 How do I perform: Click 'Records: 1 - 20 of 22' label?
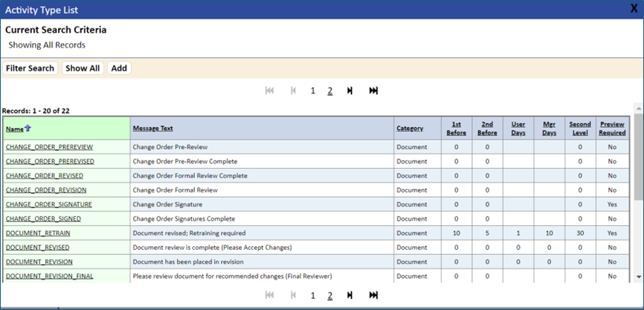pos(36,111)
